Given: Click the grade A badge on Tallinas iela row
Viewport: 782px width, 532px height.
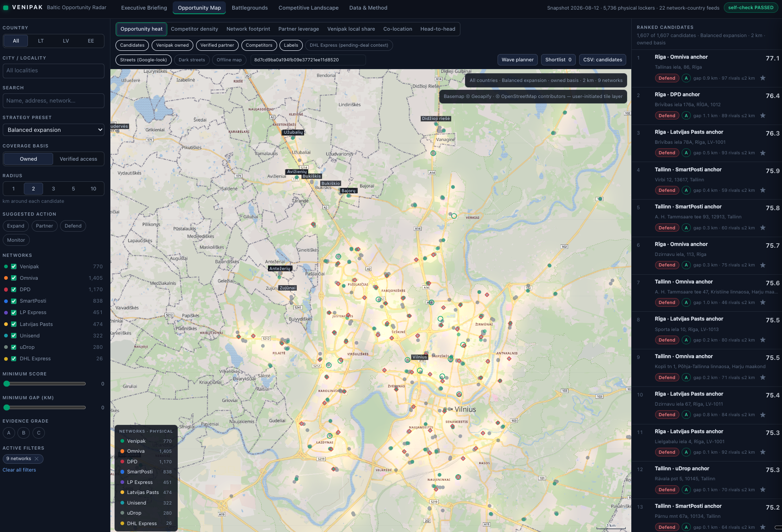Looking at the screenshot, I should 686,78.
